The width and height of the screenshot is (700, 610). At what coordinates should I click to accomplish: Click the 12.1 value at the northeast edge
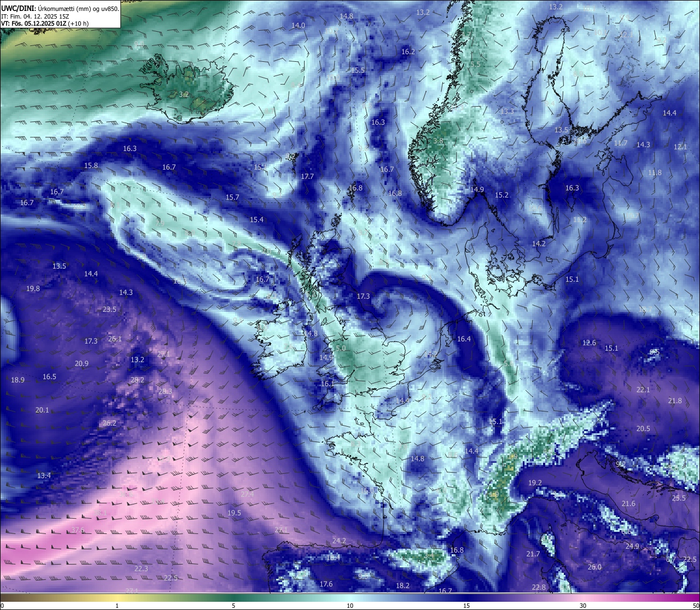[680, 147]
